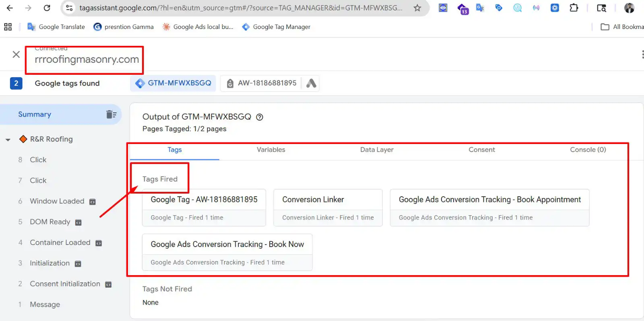Viewport: 644px width, 321px height.
Task: Open the Book Appointment conversion tag card
Action: [x=490, y=208]
